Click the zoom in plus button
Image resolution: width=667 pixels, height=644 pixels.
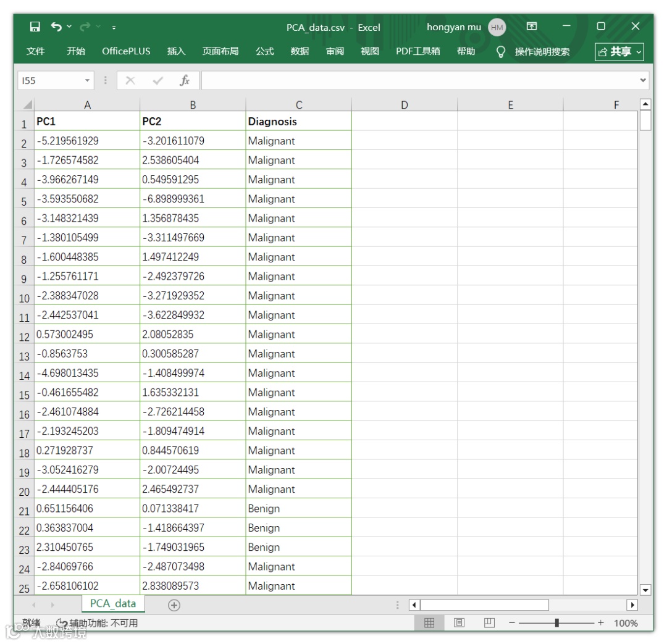pyautogui.click(x=601, y=623)
